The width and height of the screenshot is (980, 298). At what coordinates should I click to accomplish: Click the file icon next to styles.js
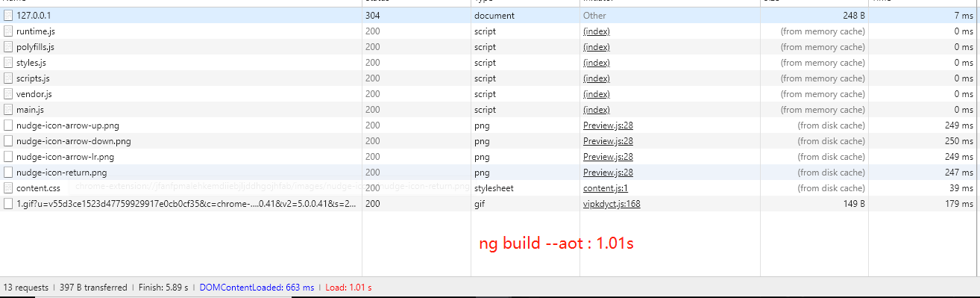pos(8,63)
